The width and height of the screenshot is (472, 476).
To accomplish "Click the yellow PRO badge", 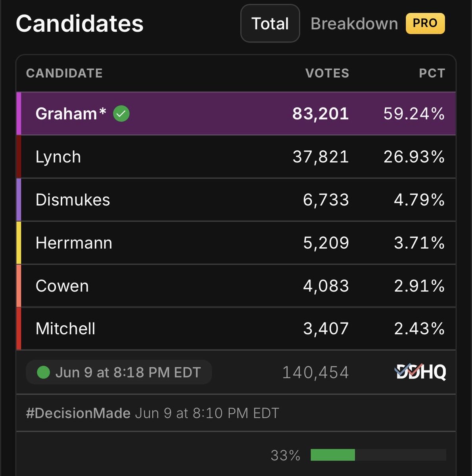I will point(425,23).
